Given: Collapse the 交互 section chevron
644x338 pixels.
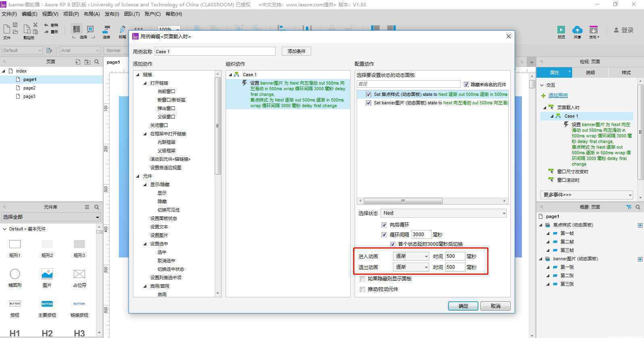Looking at the screenshot, I should [x=542, y=85].
